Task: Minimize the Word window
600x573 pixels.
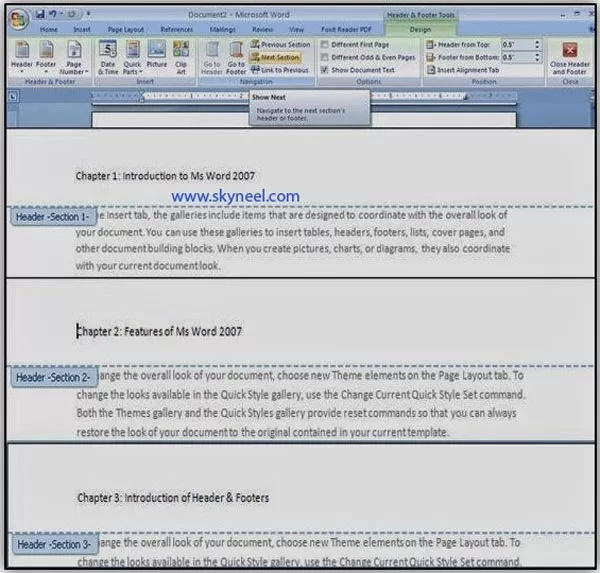Action: point(563,15)
